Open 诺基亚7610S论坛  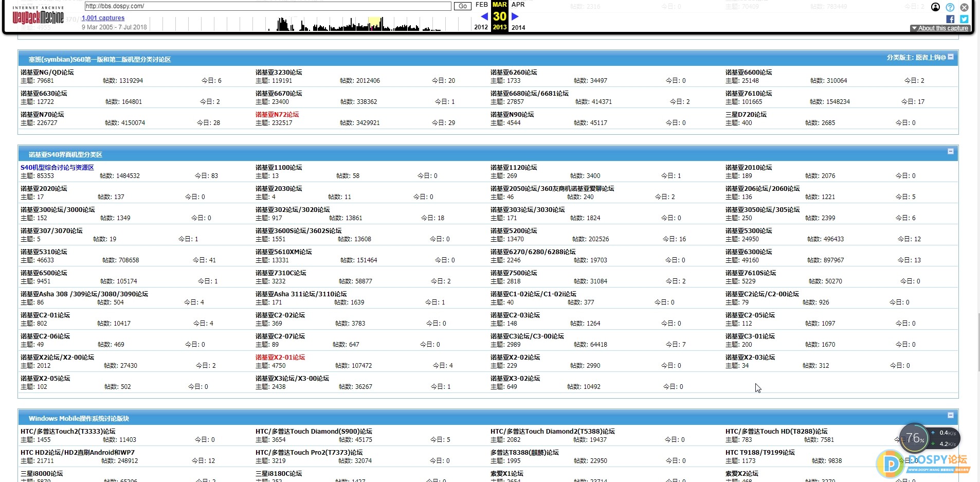pyautogui.click(x=751, y=273)
